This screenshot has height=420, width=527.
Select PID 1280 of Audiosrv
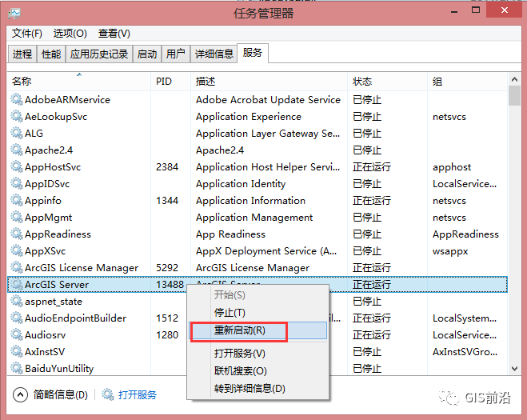[x=167, y=335]
